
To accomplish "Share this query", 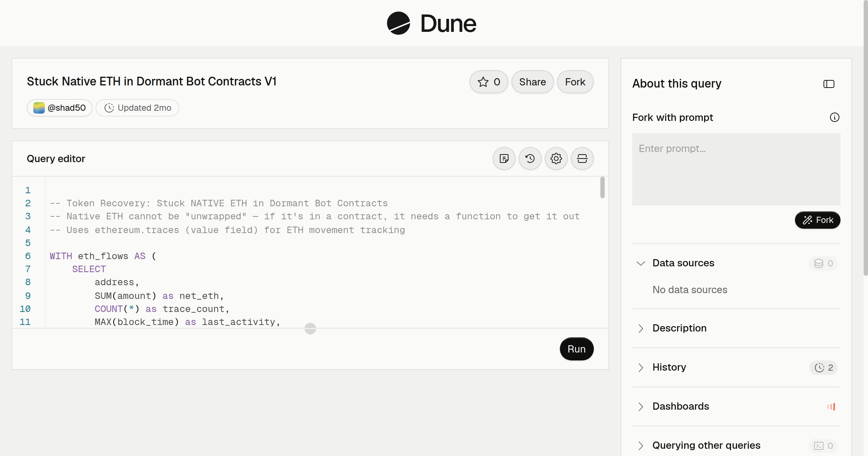I will (532, 82).
